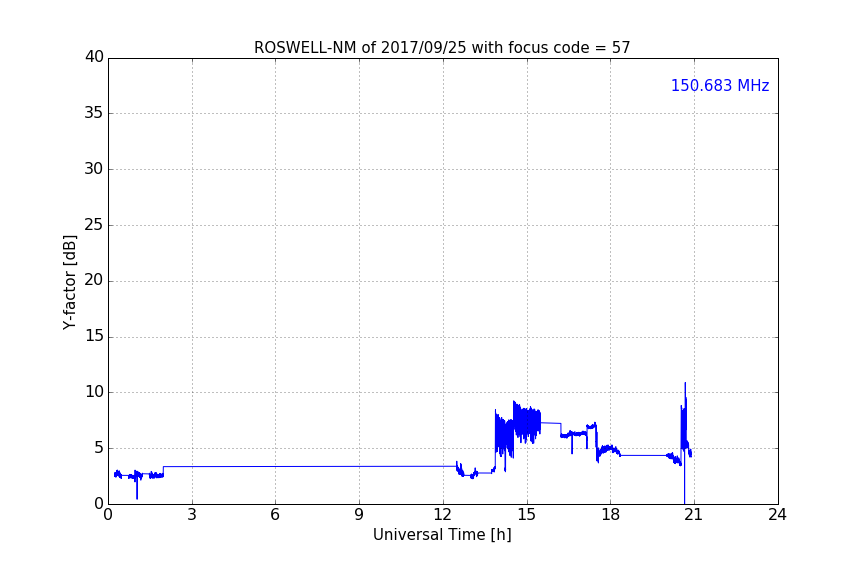Click the '150.683 MHz' frequency label

click(x=720, y=85)
